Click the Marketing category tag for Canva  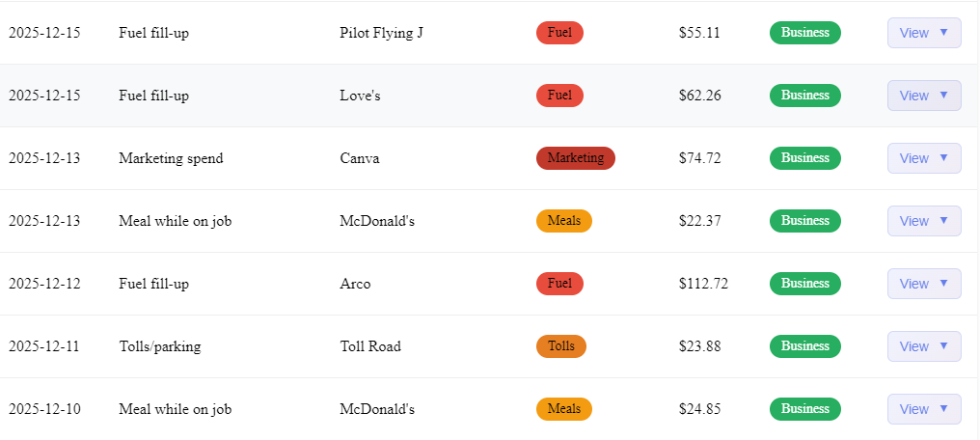pyautogui.click(x=575, y=158)
